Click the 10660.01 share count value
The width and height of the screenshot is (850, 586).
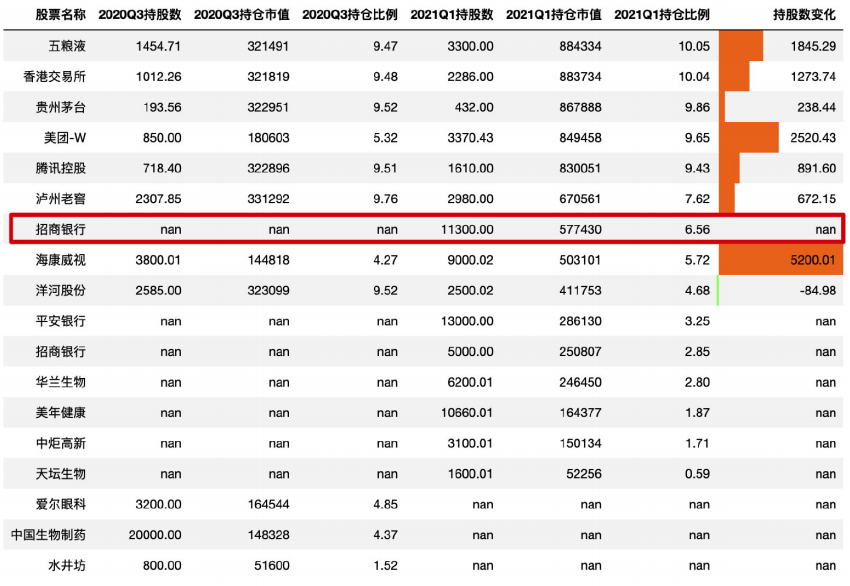click(467, 413)
